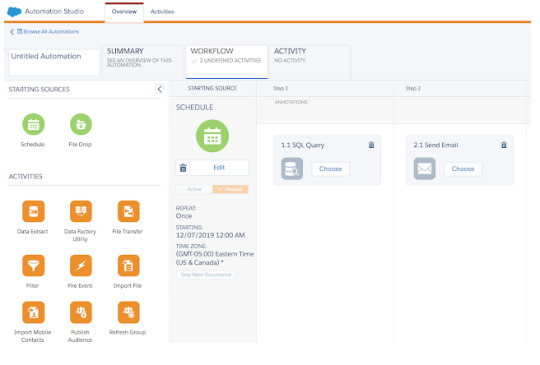Click the Send Email envelope icon
540x365 pixels.
tap(424, 169)
